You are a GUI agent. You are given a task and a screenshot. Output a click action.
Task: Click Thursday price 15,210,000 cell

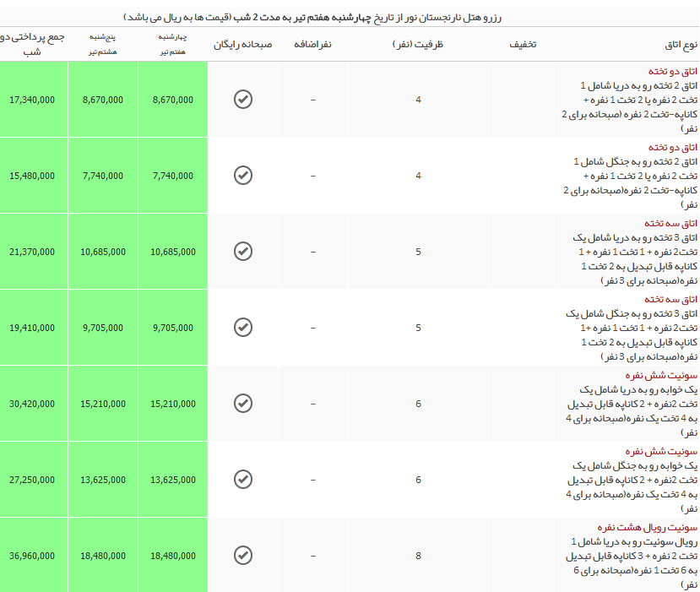click(x=103, y=403)
